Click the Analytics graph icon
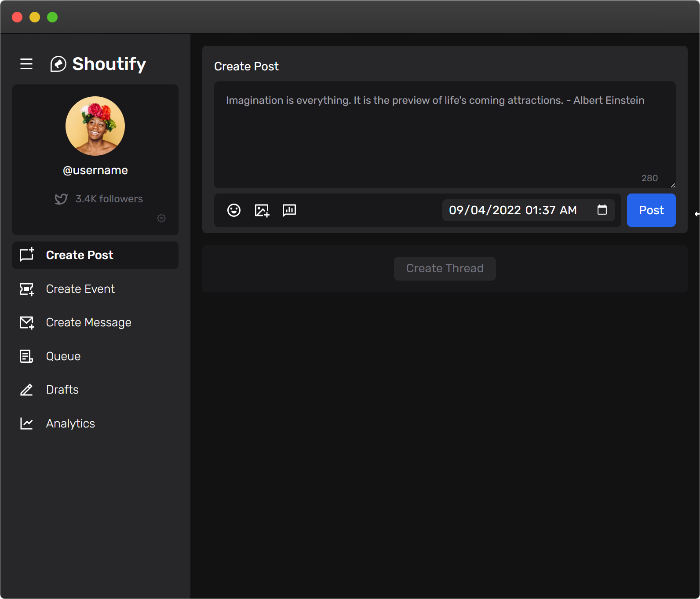Viewport: 700px width, 599px height. 26,424
